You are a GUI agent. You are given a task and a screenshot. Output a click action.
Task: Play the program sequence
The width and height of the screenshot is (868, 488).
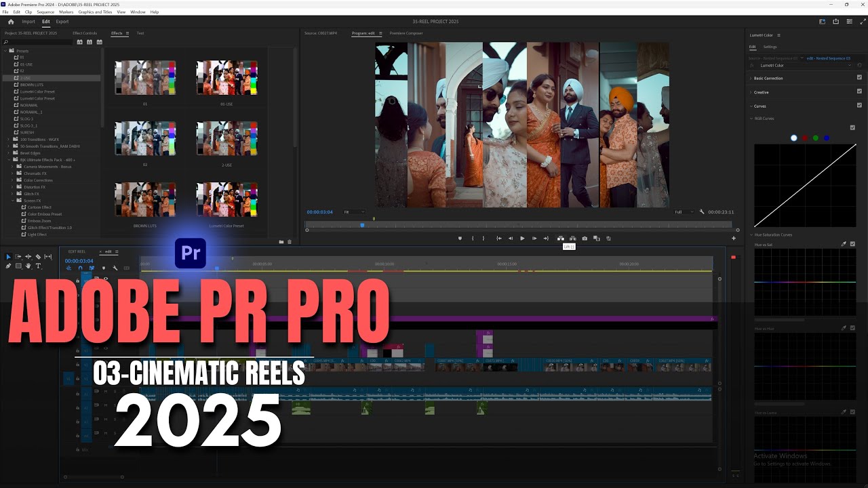(x=522, y=239)
